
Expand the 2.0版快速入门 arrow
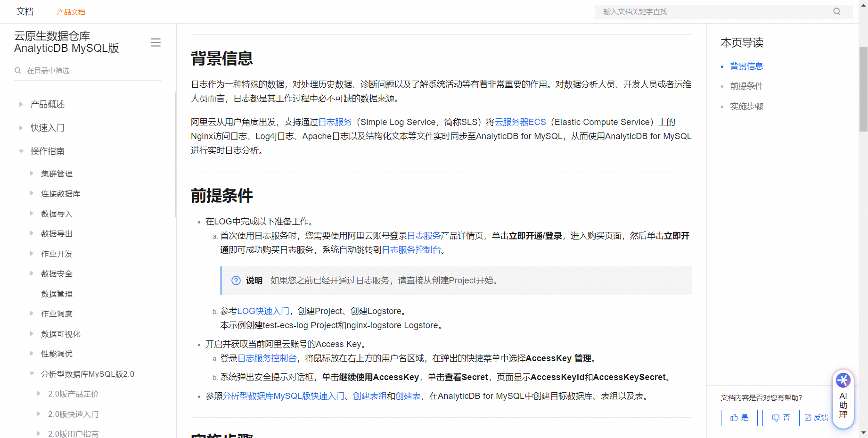pyautogui.click(x=39, y=414)
